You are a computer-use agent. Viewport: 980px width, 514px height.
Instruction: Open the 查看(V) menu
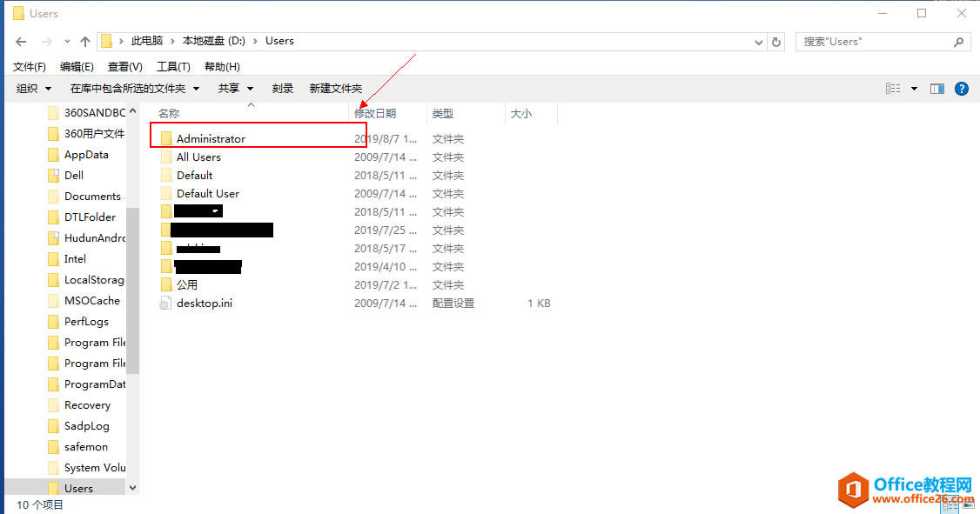[x=125, y=67]
